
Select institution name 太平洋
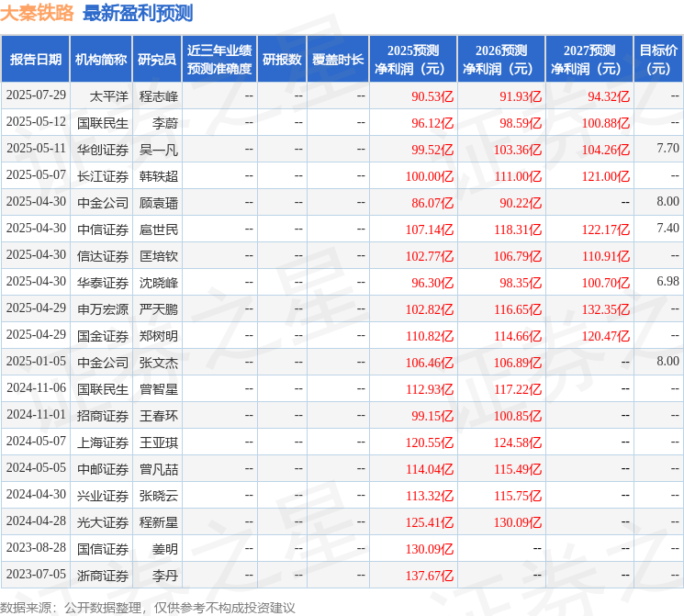[x=109, y=96]
